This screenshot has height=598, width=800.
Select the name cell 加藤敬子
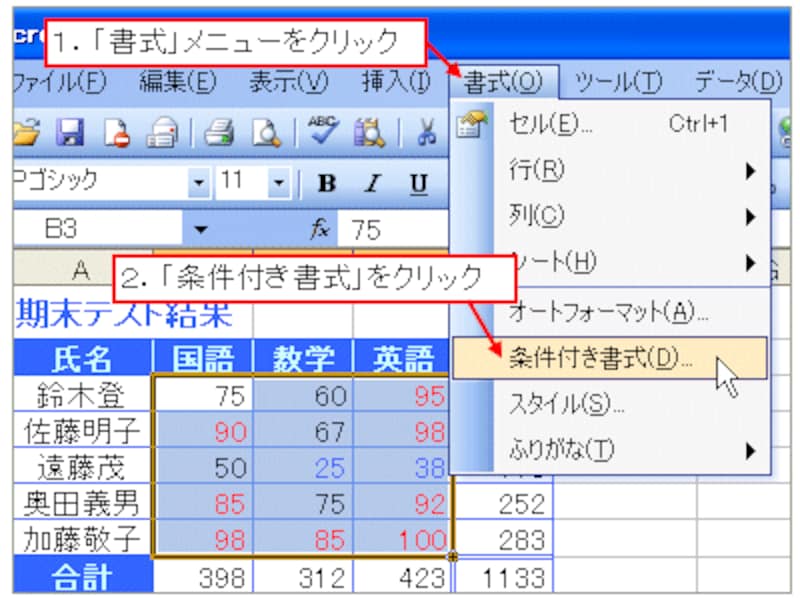pyautogui.click(x=83, y=539)
